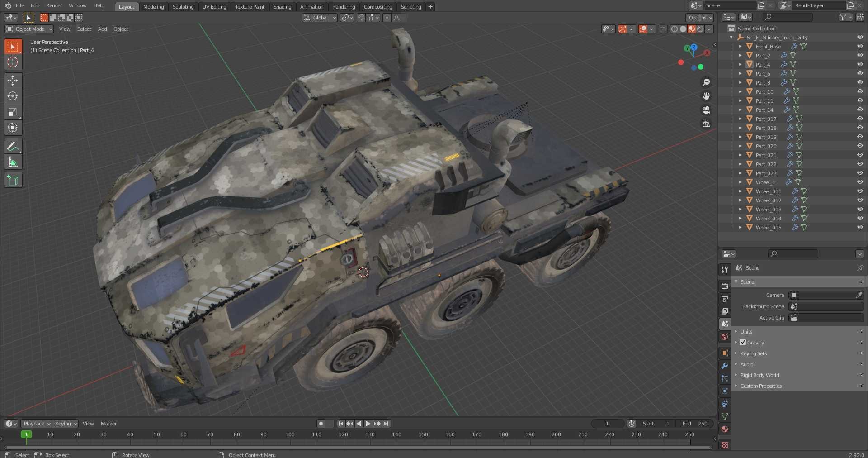Click the End frame 250 field

pyautogui.click(x=695, y=424)
